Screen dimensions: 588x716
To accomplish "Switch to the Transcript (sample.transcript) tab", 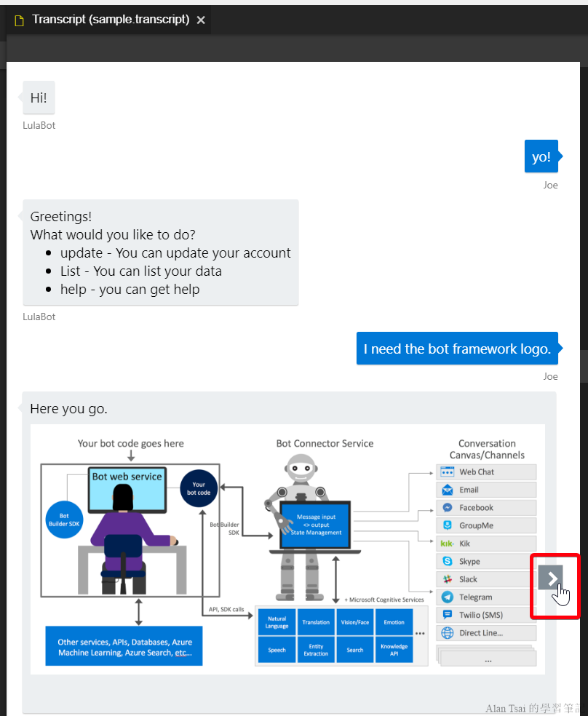I will 110,20.
